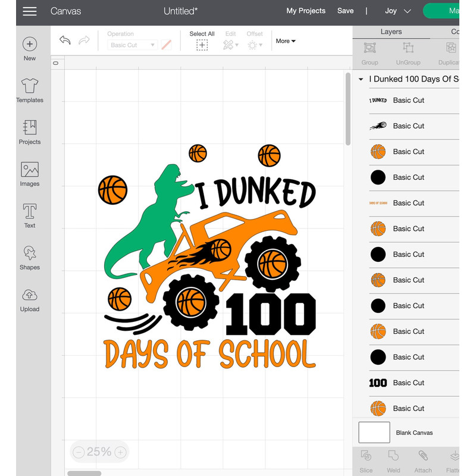Open My Projects from the header
This screenshot has width=476, height=476.
click(x=306, y=11)
